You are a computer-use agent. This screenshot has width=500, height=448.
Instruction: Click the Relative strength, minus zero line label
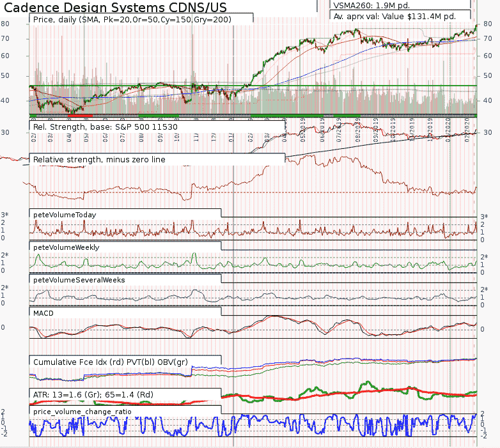click(x=99, y=159)
